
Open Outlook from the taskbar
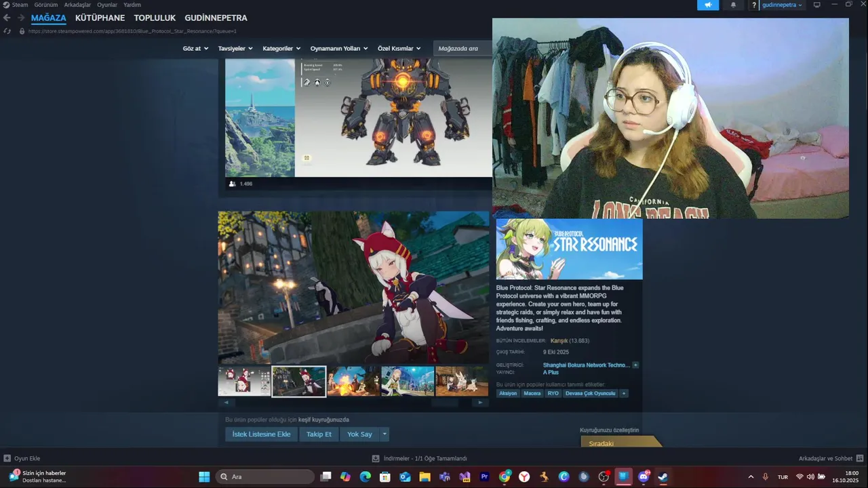click(405, 476)
